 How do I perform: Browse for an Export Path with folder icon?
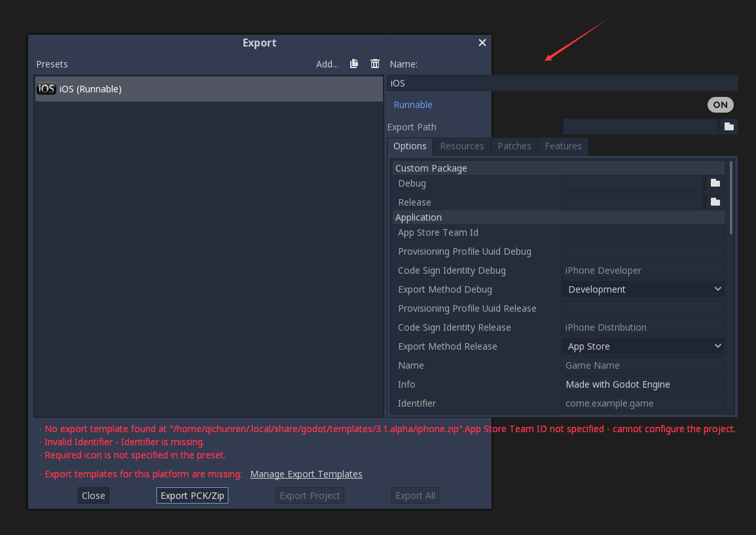[729, 126]
